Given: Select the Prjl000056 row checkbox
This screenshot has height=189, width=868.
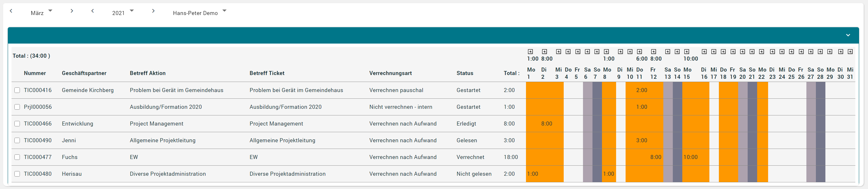Looking at the screenshot, I should pos(17,107).
